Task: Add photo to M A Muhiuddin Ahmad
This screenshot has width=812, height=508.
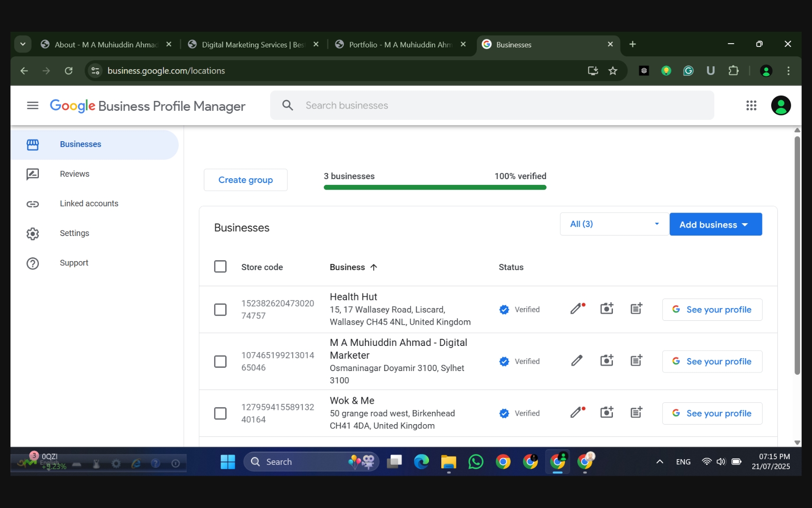Action: coord(607,361)
